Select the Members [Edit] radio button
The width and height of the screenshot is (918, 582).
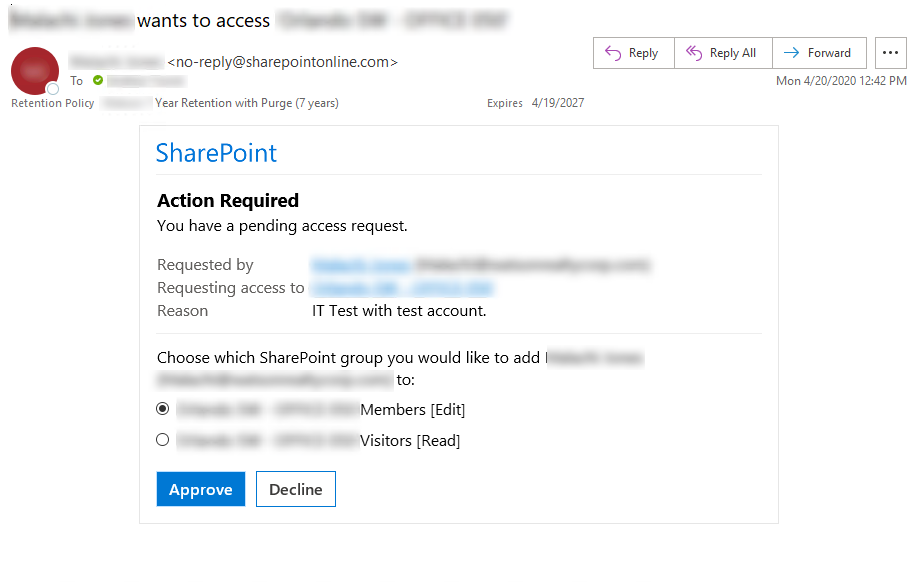162,408
